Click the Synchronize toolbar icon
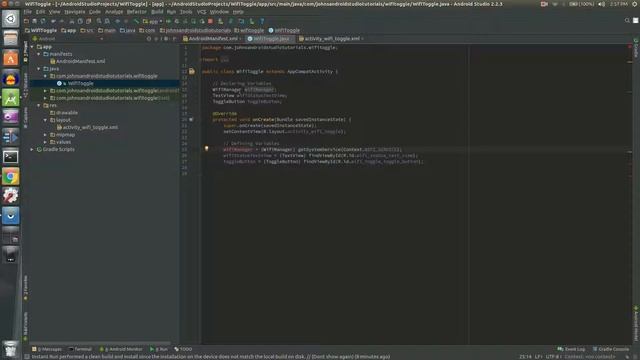Screen dimensions: 640x360 pos(43,21)
